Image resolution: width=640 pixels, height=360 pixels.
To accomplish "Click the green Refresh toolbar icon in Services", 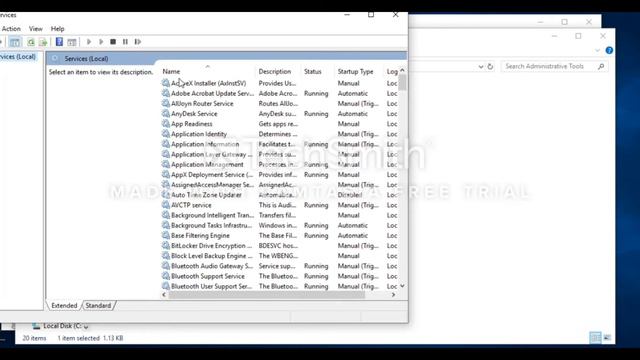I will (31, 42).
